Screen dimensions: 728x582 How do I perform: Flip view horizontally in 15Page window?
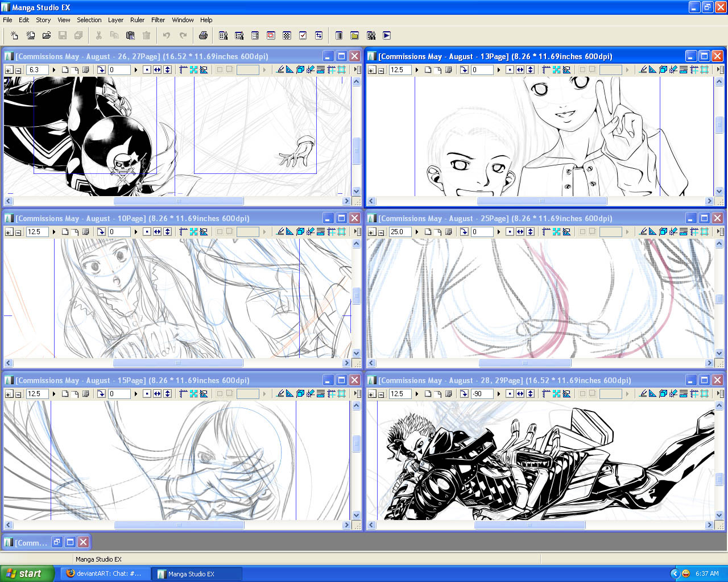(x=157, y=394)
